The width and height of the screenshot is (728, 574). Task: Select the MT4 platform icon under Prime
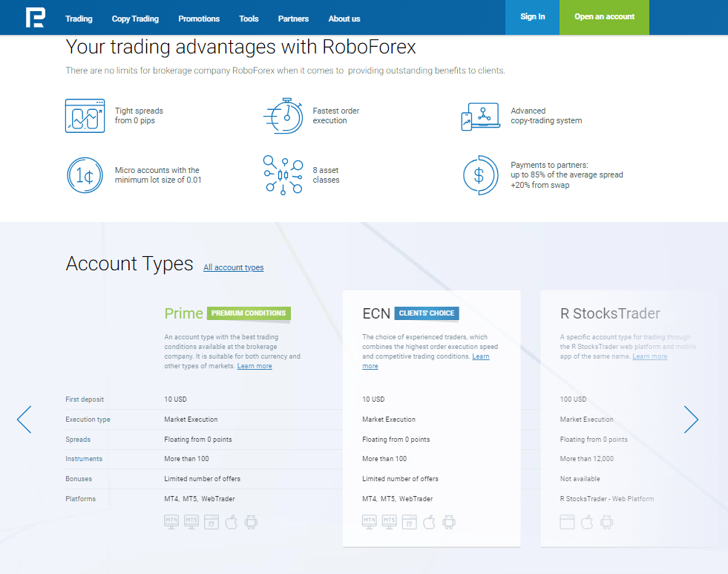(171, 521)
